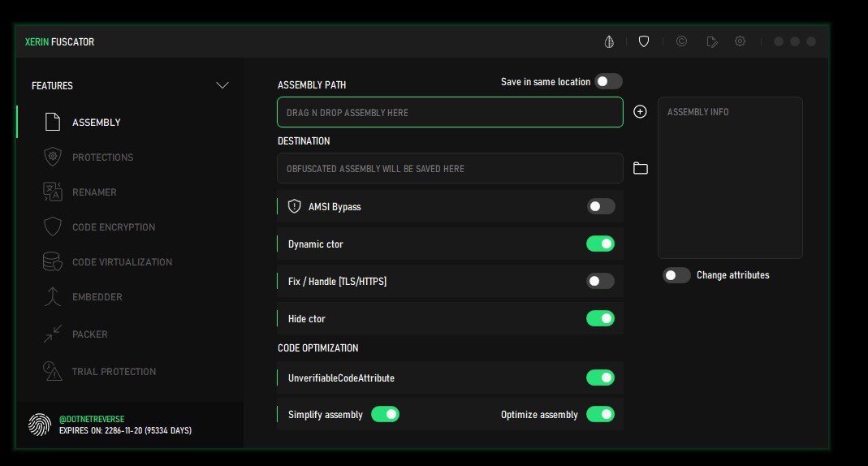Viewport: 868px width, 466px height.
Task: Click the shield icon in title bar
Action: coord(644,41)
